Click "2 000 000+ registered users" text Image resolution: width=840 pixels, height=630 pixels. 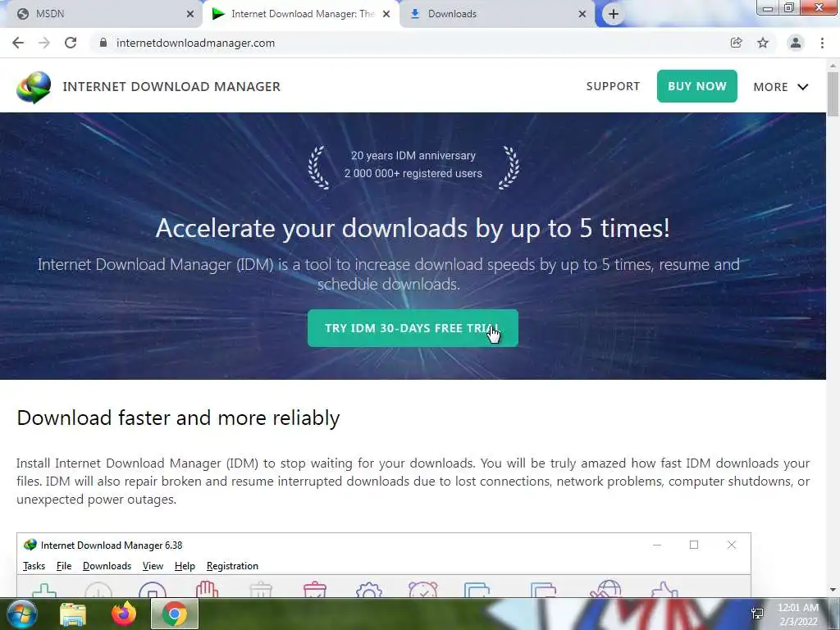coord(413,174)
